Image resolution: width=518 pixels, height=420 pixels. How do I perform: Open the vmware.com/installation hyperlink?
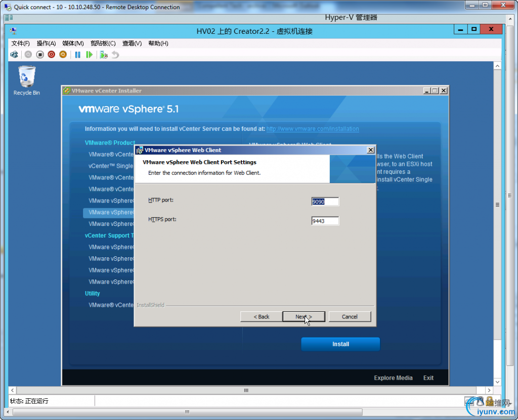coord(313,129)
